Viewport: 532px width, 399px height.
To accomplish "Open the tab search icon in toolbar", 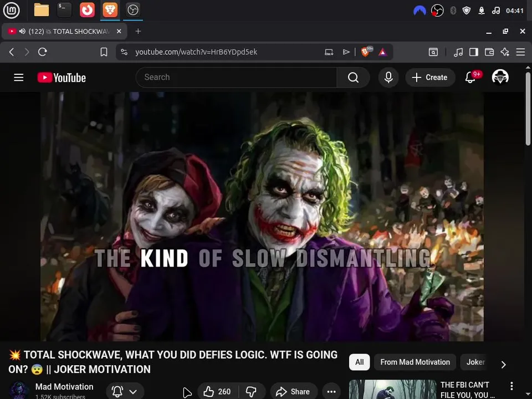I will click(x=433, y=52).
